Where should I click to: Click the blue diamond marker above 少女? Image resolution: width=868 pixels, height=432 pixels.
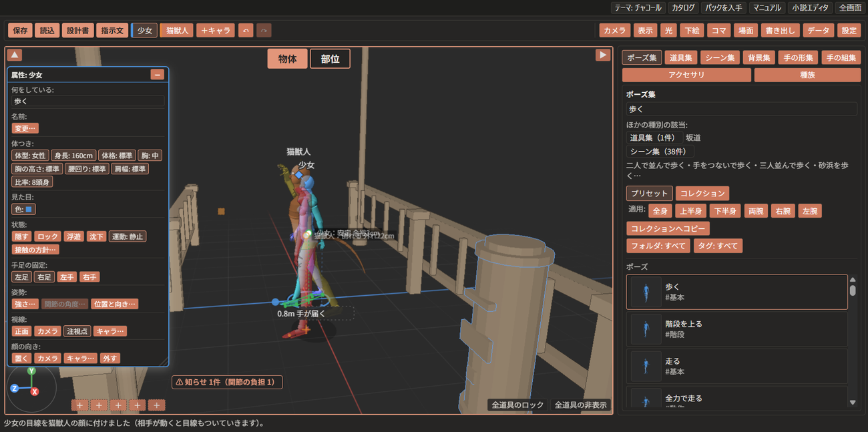coord(300,175)
